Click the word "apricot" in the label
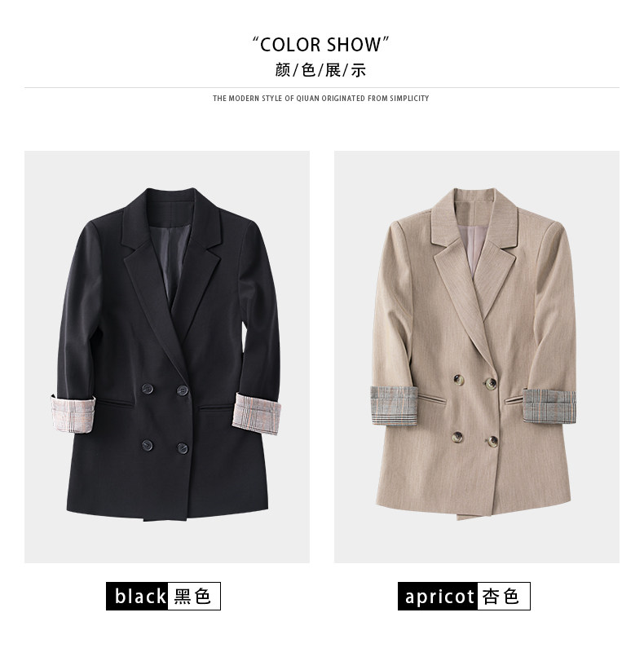The width and height of the screenshot is (644, 661). click(439, 597)
